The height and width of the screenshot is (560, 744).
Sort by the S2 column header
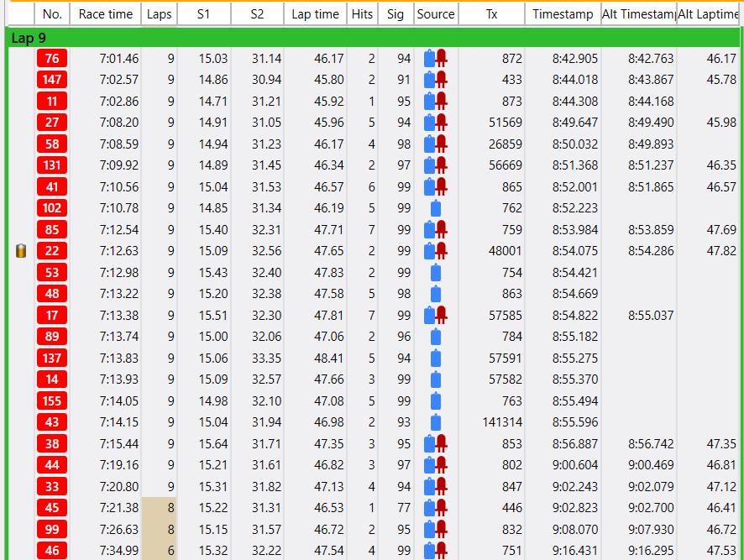click(x=257, y=14)
